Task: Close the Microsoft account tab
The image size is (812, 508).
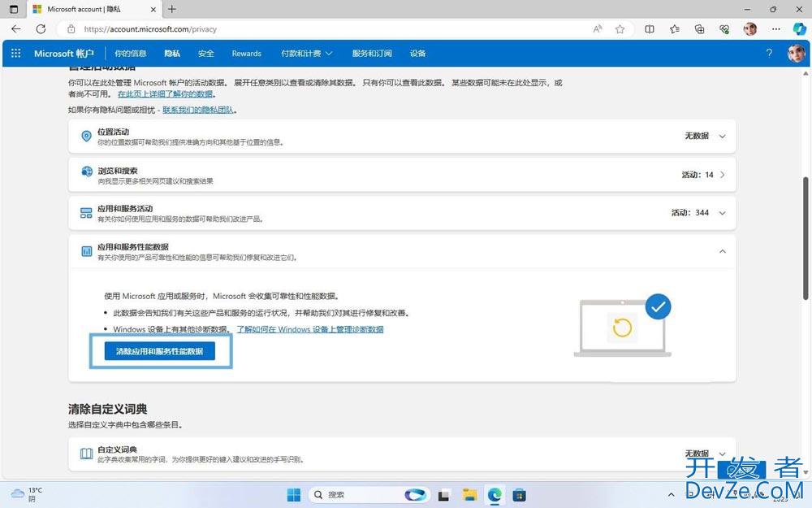Action: (153, 9)
